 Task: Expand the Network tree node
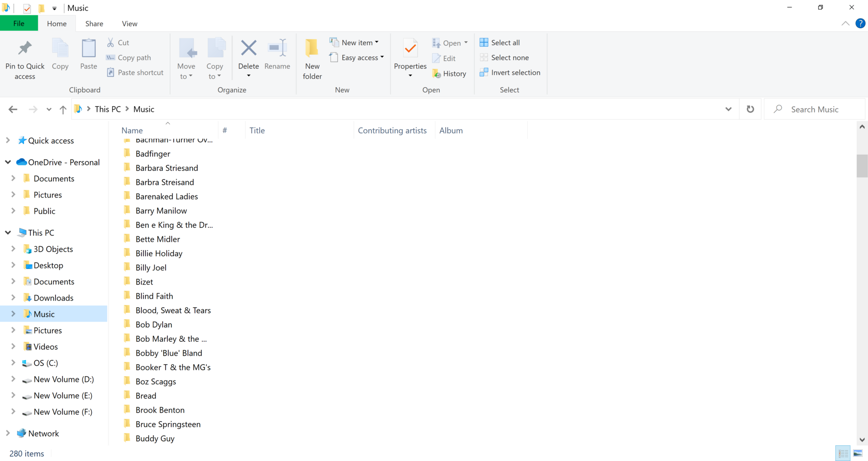[8, 433]
